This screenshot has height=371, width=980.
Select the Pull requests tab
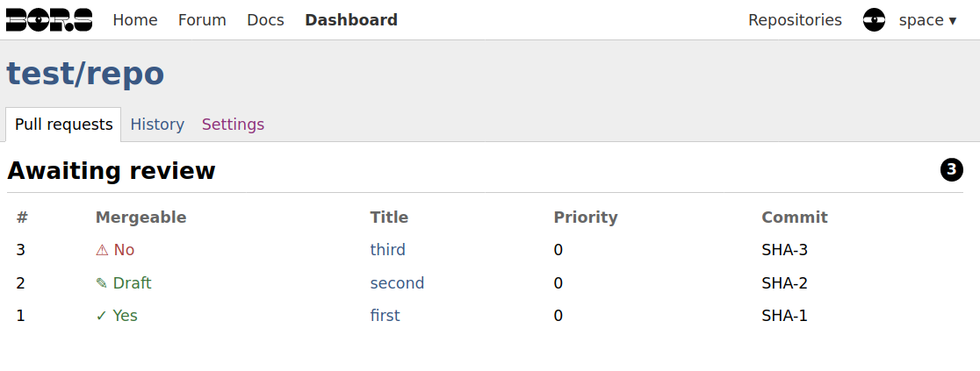coord(64,125)
